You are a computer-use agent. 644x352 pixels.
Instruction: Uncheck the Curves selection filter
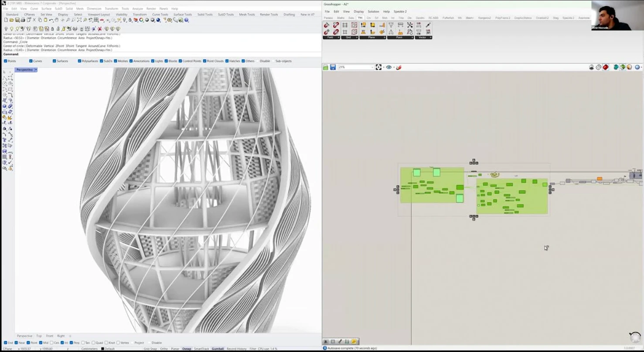coord(31,61)
